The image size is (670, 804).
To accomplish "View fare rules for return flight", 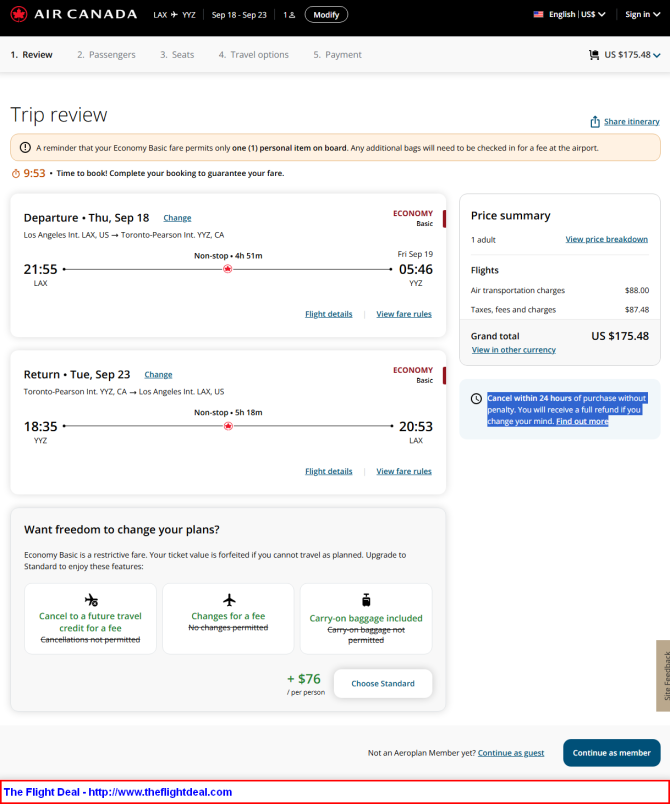I will tap(404, 471).
